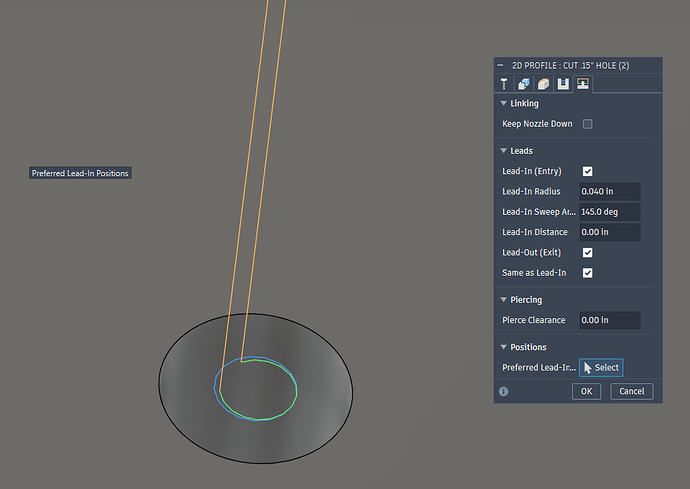Click the Same as Lead-In label
This screenshot has width=690, height=489.
534,273
